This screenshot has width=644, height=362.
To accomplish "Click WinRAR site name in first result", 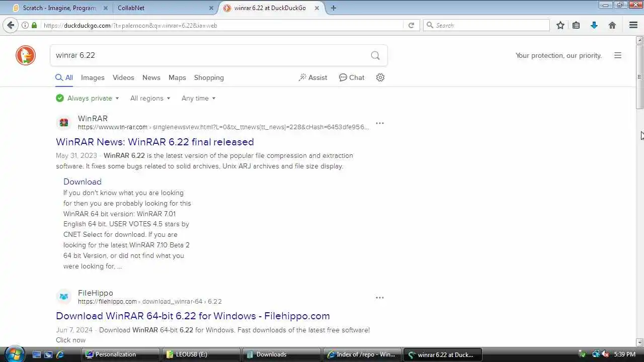I will (x=93, y=118).
